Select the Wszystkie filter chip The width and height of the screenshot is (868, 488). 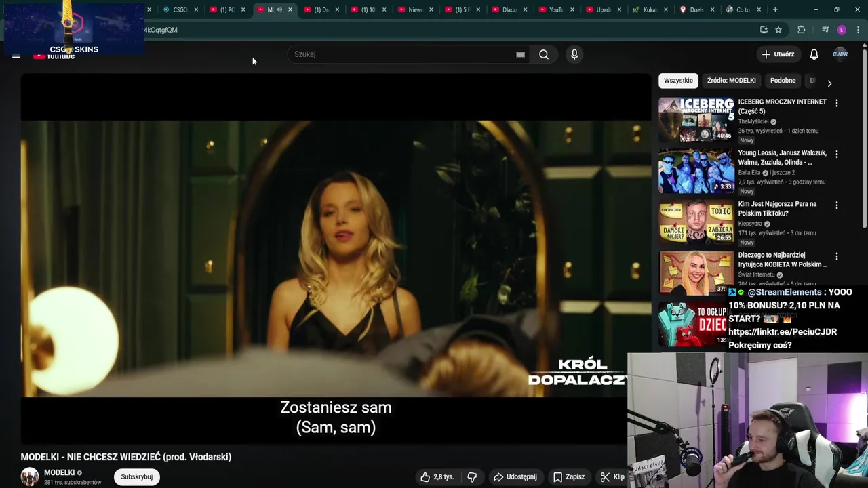coord(678,81)
